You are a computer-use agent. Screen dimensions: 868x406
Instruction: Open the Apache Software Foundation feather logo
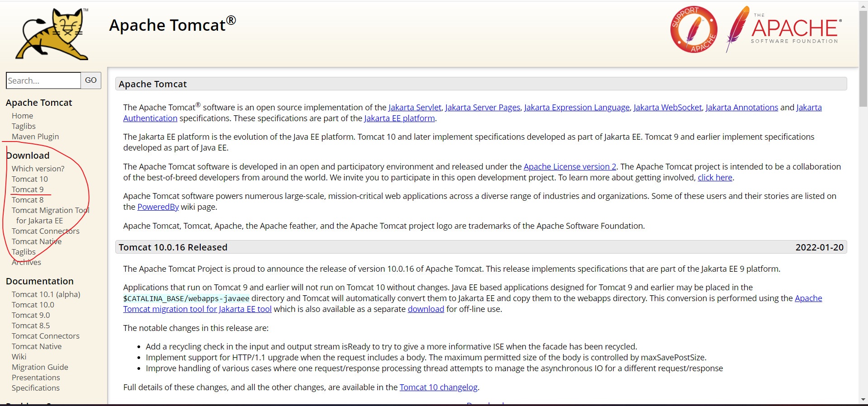(783, 29)
